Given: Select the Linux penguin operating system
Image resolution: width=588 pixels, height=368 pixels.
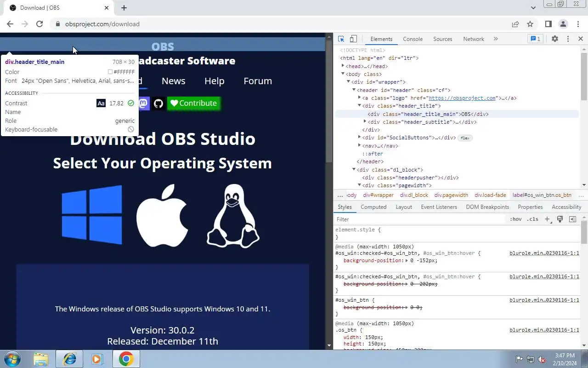Looking at the screenshot, I should click(x=233, y=216).
